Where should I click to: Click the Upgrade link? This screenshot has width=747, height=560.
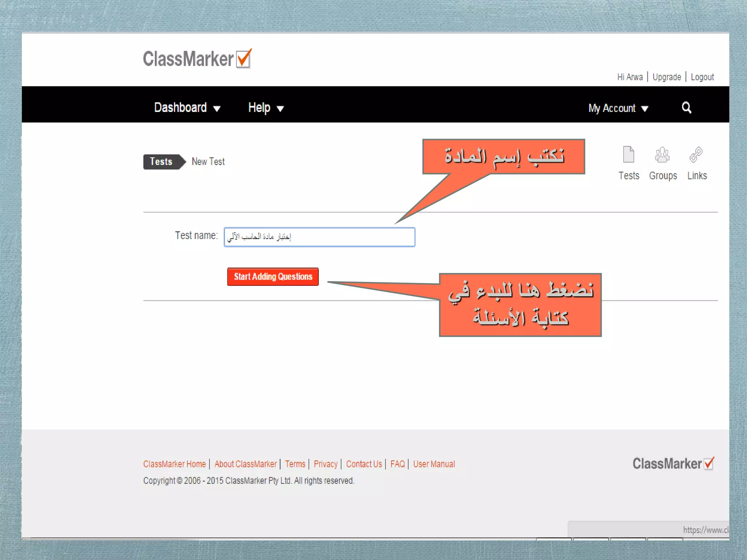(x=666, y=77)
